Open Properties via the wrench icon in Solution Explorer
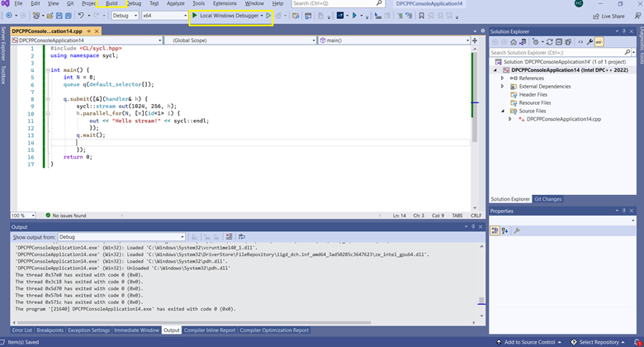 590,42
